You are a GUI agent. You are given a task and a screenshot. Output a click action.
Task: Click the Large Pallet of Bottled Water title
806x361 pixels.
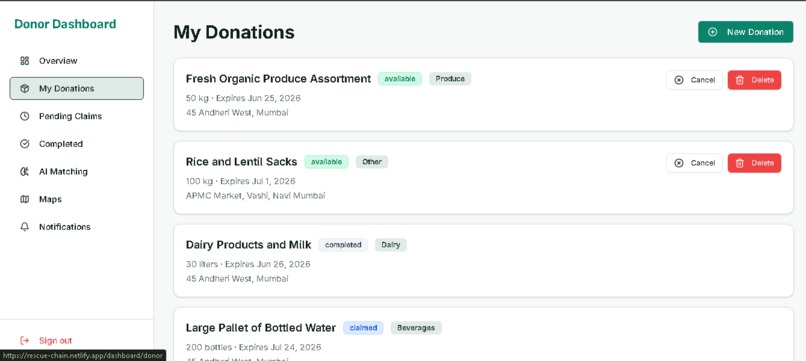pos(261,328)
